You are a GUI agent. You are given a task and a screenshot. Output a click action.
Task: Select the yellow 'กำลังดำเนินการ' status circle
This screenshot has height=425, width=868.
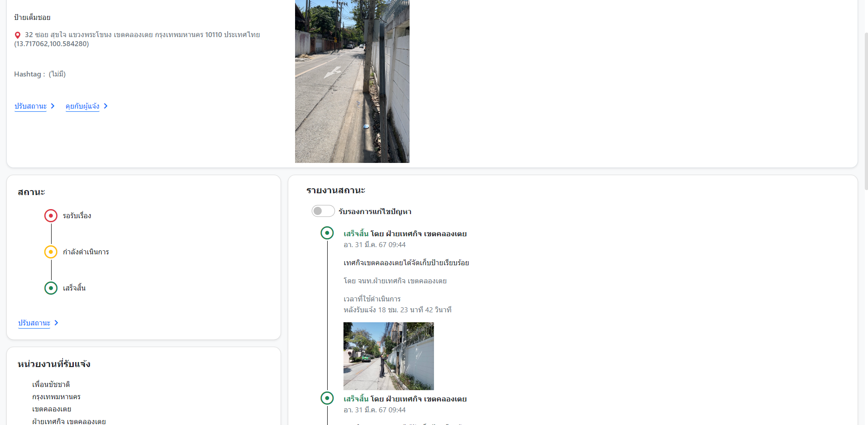coord(51,252)
